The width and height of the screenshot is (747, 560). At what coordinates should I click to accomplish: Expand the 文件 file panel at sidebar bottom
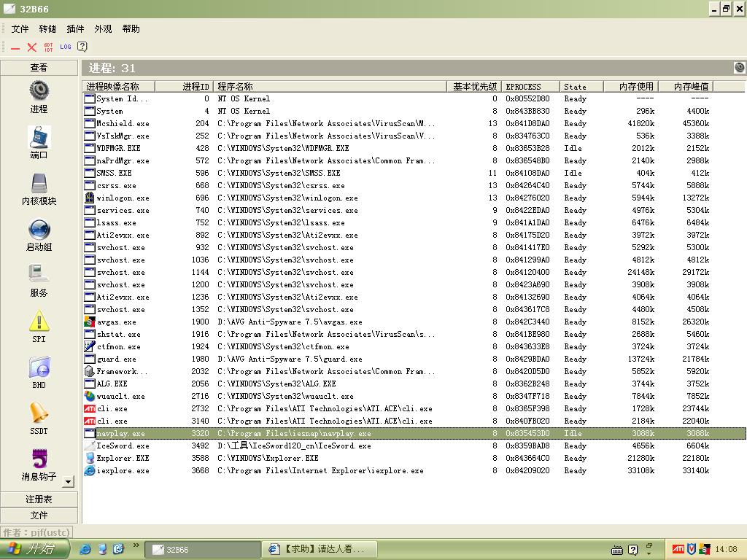pyautogui.click(x=39, y=516)
